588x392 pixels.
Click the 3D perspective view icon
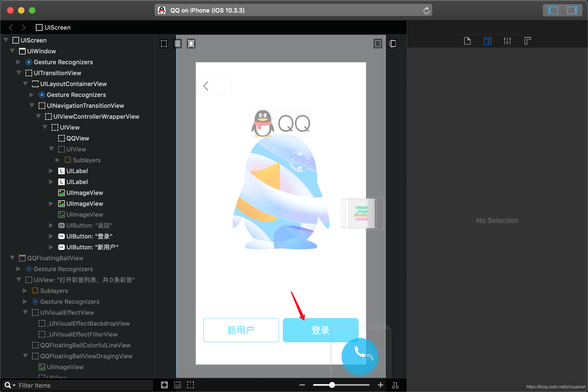click(392, 44)
